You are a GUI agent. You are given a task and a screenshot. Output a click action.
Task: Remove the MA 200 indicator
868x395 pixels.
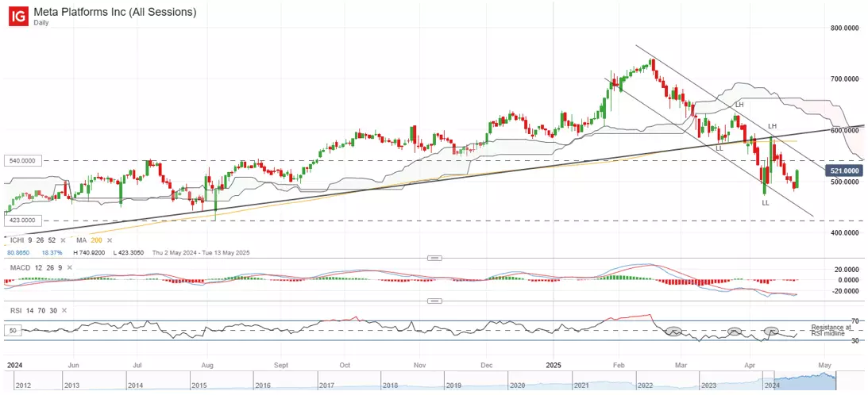(109, 240)
